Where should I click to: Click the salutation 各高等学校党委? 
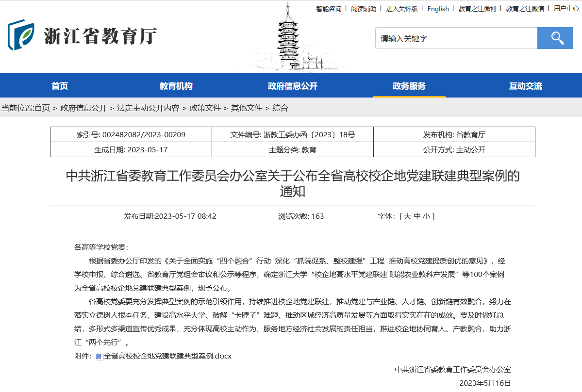pos(101,247)
